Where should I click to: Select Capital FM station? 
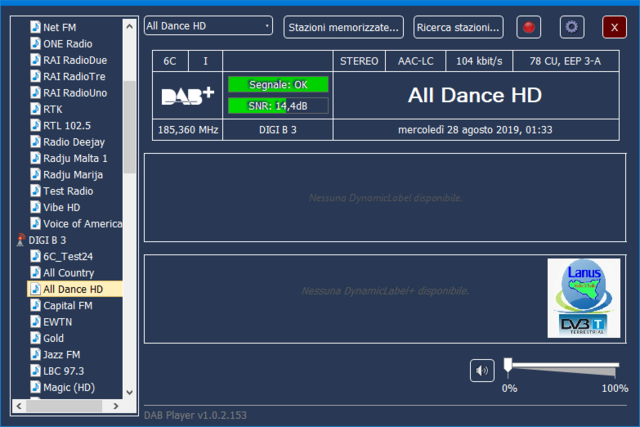68,305
